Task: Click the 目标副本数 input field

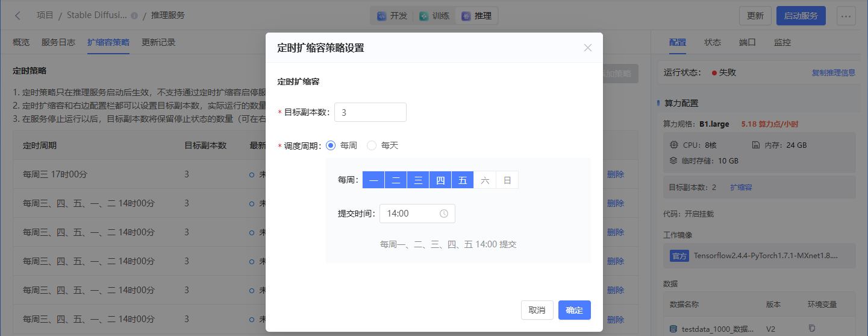Action: click(x=370, y=112)
